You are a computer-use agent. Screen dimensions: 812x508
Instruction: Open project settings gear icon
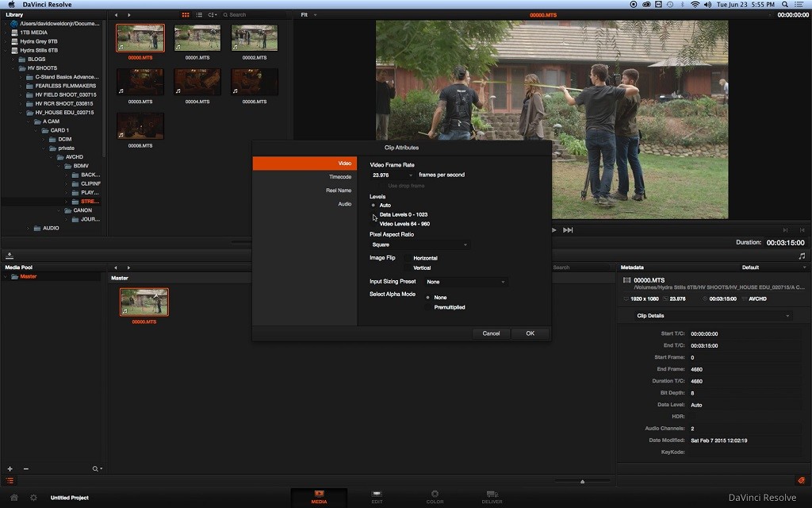[33, 498]
